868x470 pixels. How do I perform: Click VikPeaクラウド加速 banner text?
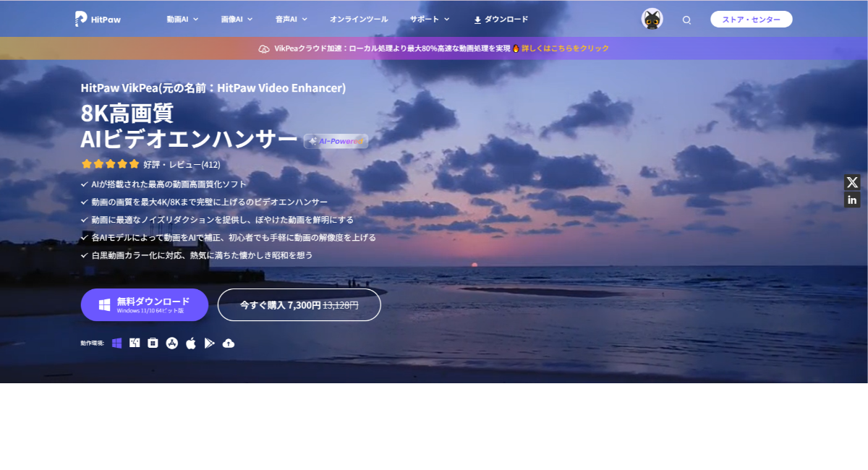pyautogui.click(x=392, y=48)
